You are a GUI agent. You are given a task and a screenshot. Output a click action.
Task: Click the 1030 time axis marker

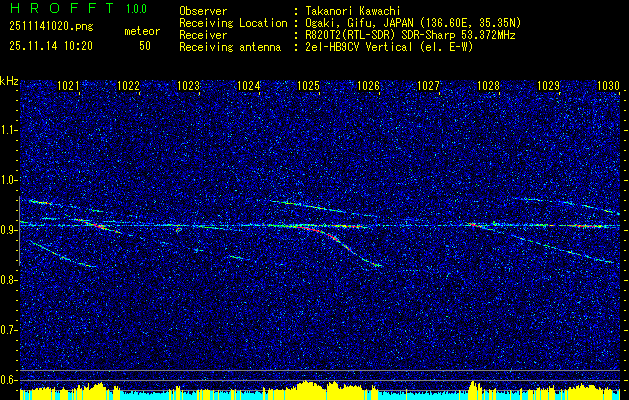[x=609, y=85]
